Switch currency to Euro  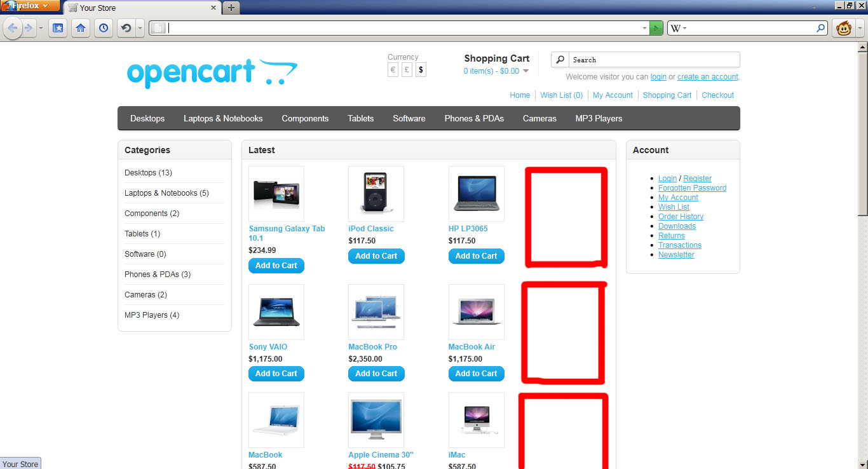(x=393, y=70)
